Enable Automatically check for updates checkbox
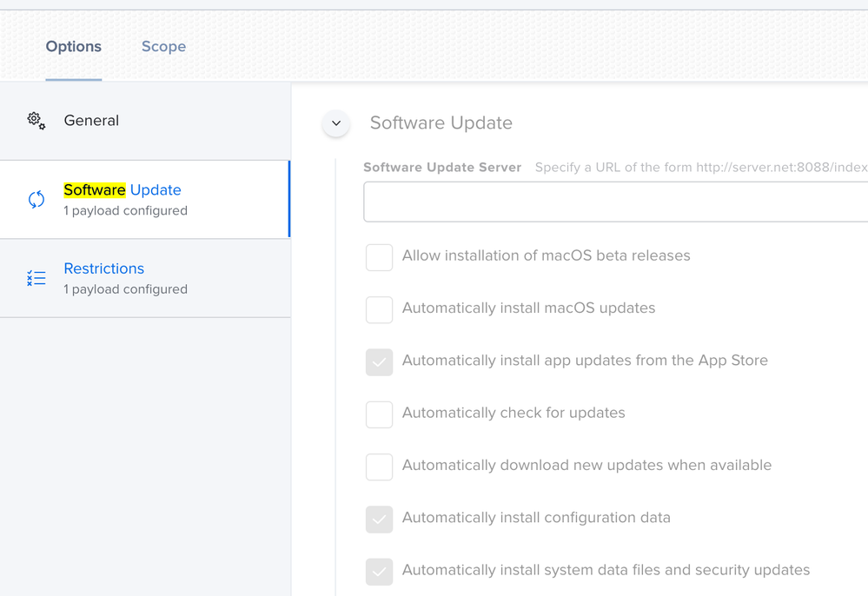The image size is (868, 596). 379,414
